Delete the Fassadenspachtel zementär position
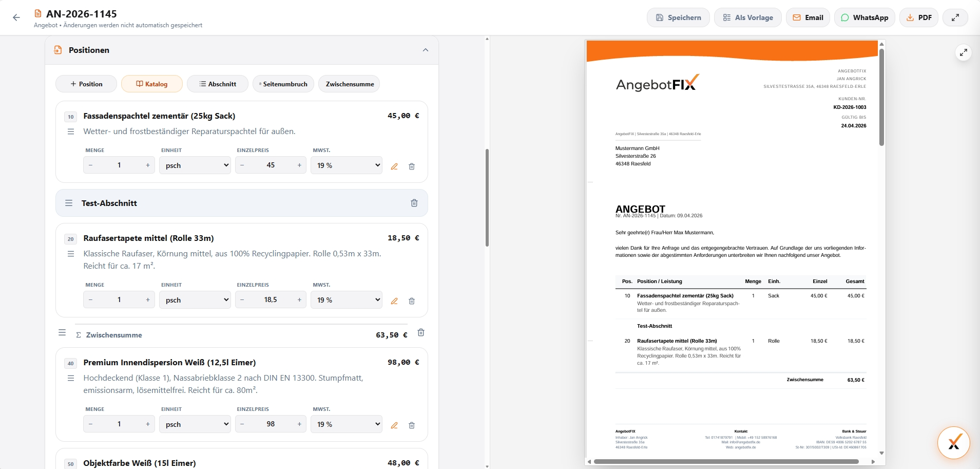980x469 pixels. click(x=412, y=166)
